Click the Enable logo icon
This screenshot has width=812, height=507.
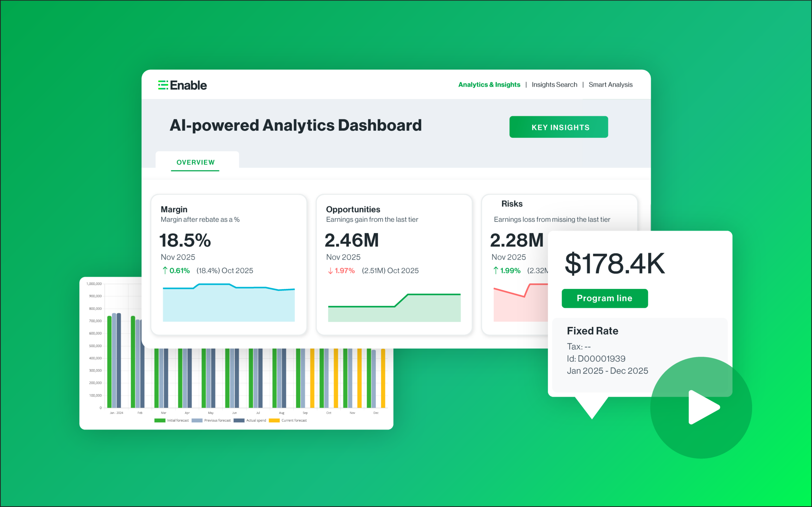pyautogui.click(x=163, y=85)
